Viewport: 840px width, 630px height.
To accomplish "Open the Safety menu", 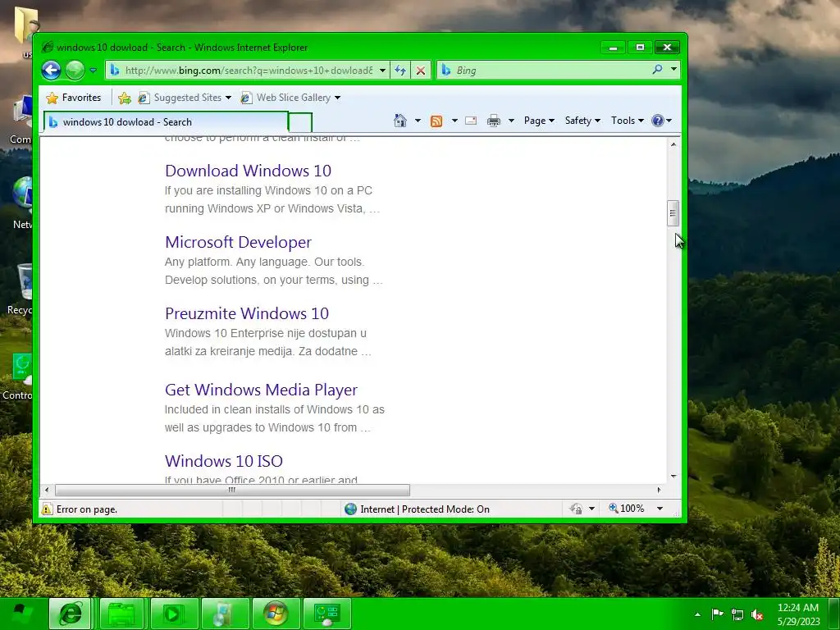I will pyautogui.click(x=583, y=121).
